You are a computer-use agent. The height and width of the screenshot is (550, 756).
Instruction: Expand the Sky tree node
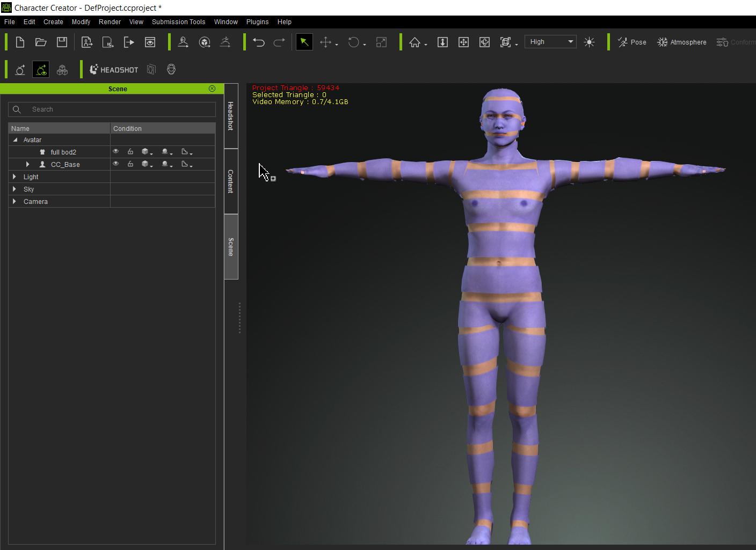point(14,189)
